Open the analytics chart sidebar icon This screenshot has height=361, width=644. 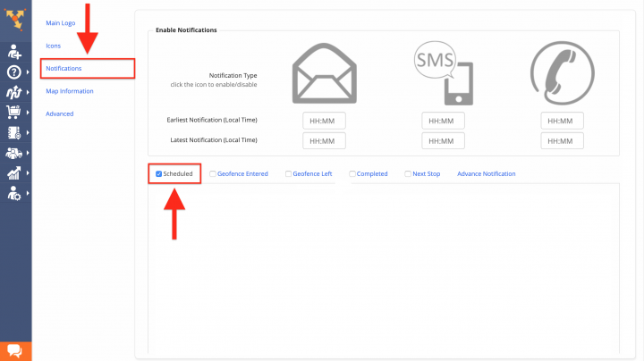pos(14,172)
